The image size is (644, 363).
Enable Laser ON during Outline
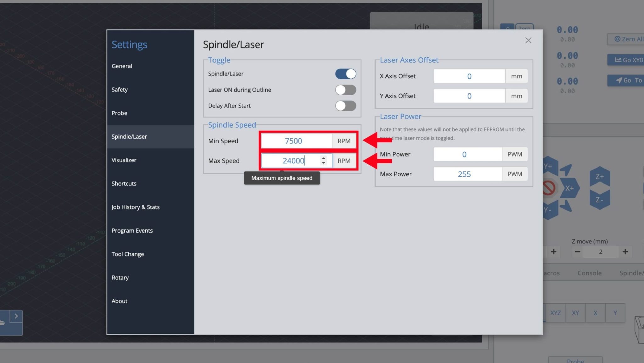346,90
